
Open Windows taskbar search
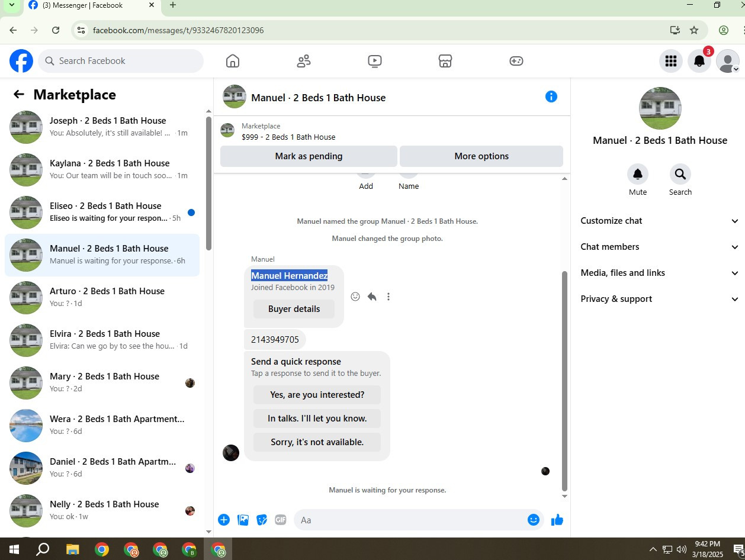43,549
